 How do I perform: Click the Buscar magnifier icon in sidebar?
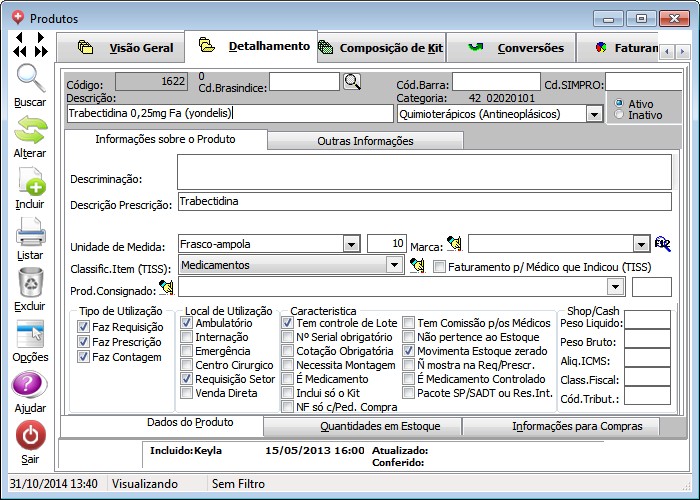30,79
